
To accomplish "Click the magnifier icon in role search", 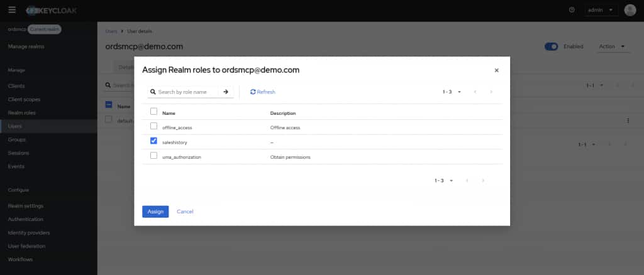I will pos(153,92).
